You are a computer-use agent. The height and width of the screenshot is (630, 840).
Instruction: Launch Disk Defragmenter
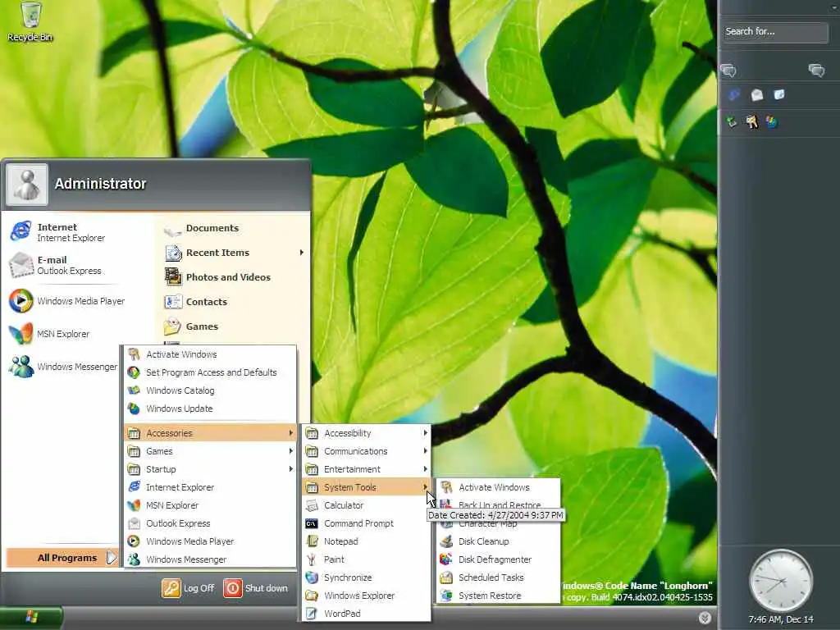pos(498,559)
